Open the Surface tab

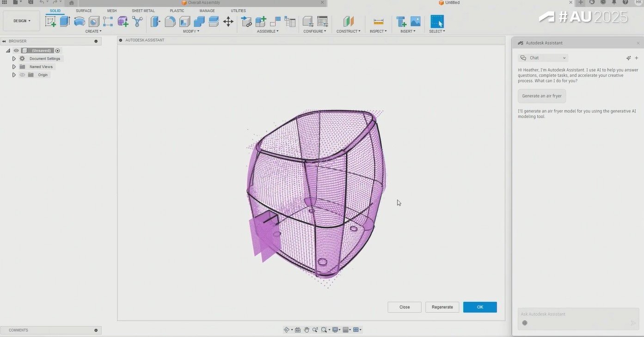[84, 11]
